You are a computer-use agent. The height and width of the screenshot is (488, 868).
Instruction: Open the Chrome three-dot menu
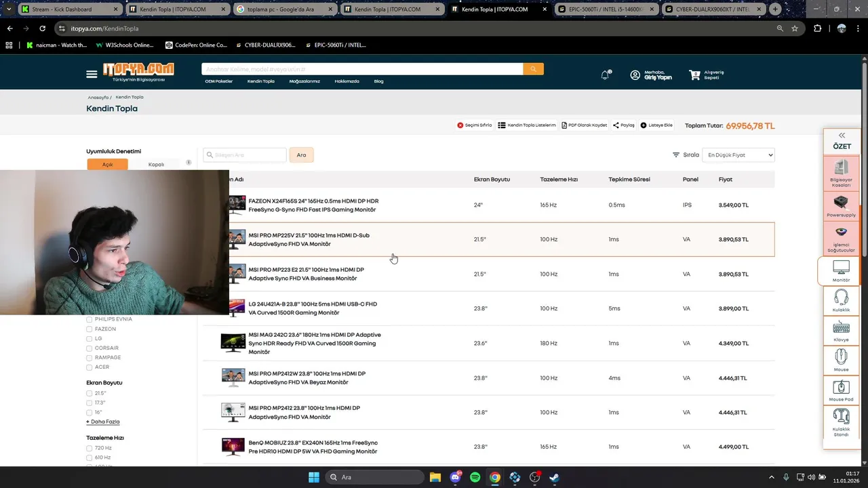coord(858,28)
